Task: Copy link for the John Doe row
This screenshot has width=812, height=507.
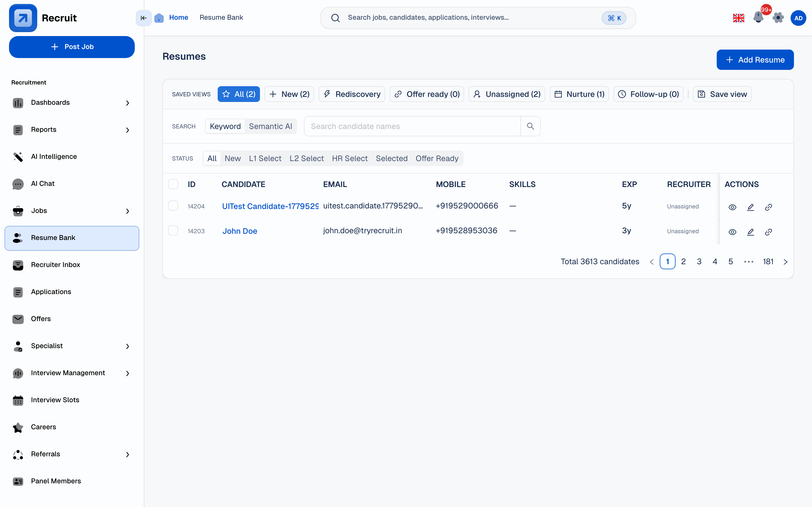Action: tap(768, 232)
